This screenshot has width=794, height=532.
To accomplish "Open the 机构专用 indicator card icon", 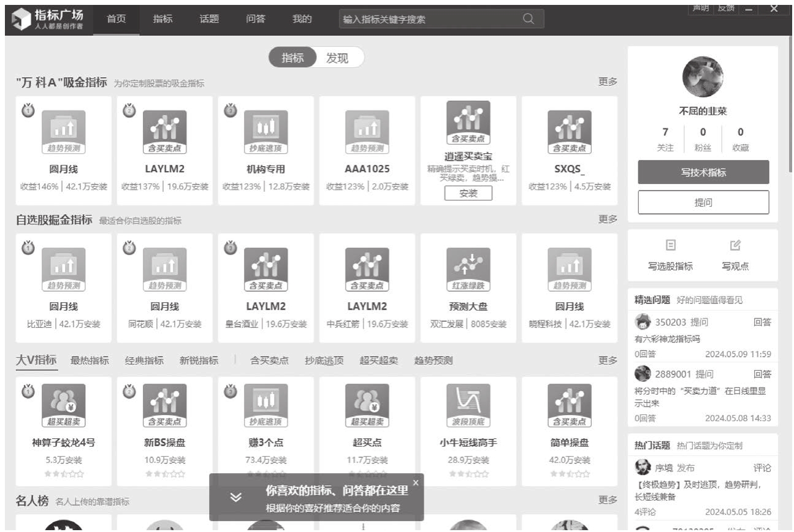I will point(265,132).
